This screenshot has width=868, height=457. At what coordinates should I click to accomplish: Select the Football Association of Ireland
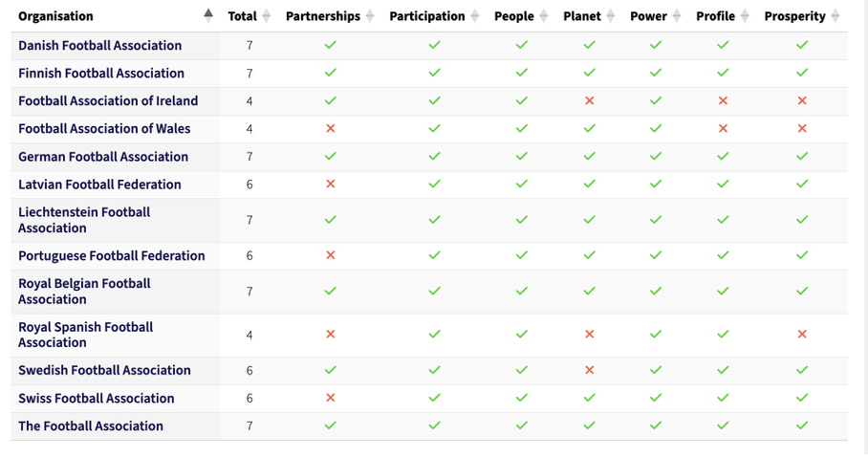click(108, 100)
